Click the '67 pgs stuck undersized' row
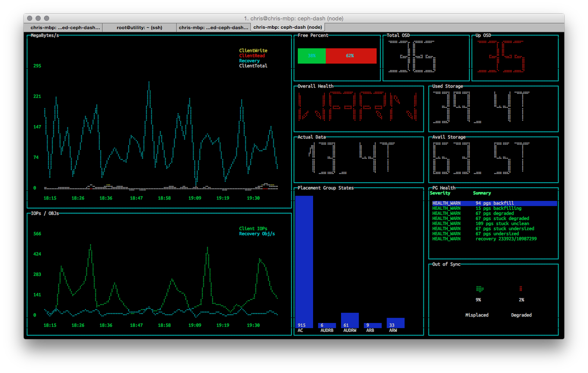The image size is (588, 373). point(494,228)
